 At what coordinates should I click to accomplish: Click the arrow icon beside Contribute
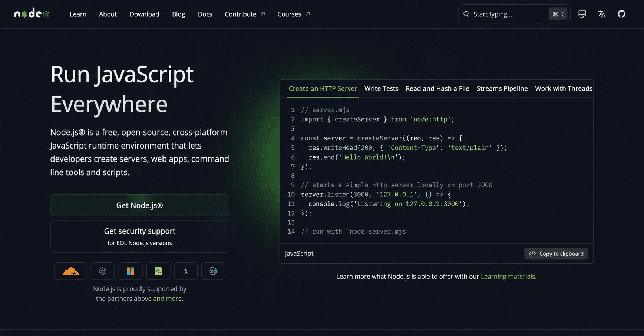pyautogui.click(x=262, y=14)
